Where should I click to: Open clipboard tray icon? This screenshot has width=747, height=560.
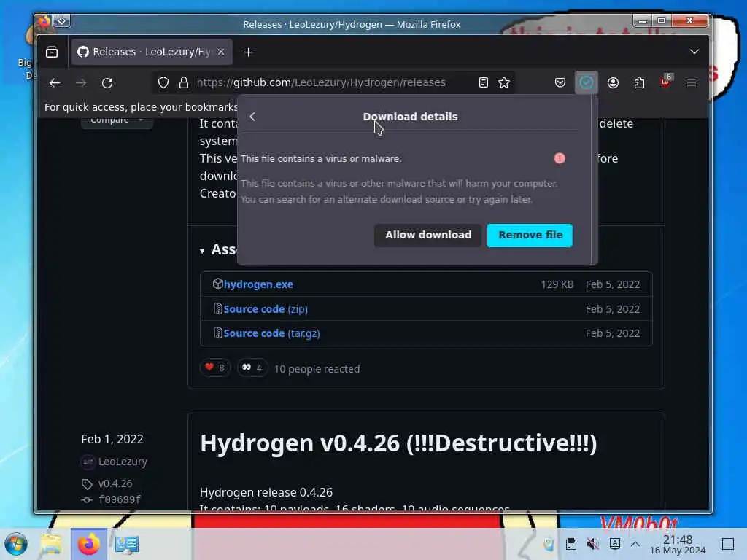571,544
